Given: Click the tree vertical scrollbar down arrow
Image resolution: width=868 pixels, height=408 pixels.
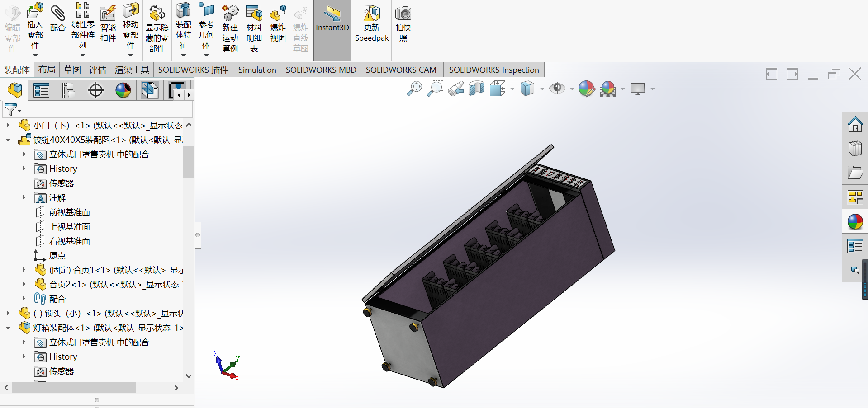Looking at the screenshot, I should 189,376.
